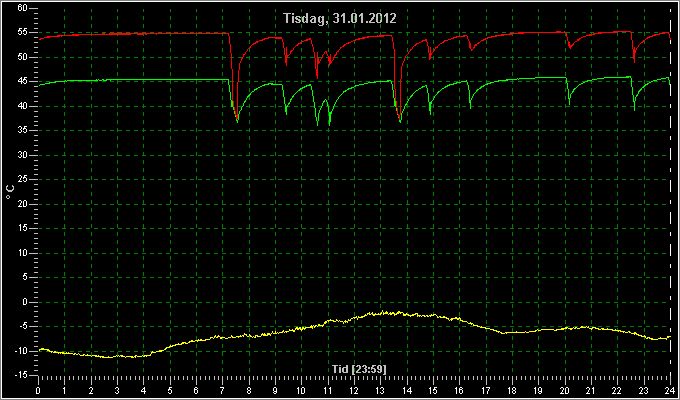Select hour 24 on the time axis
680x400 pixels.
pos(670,390)
